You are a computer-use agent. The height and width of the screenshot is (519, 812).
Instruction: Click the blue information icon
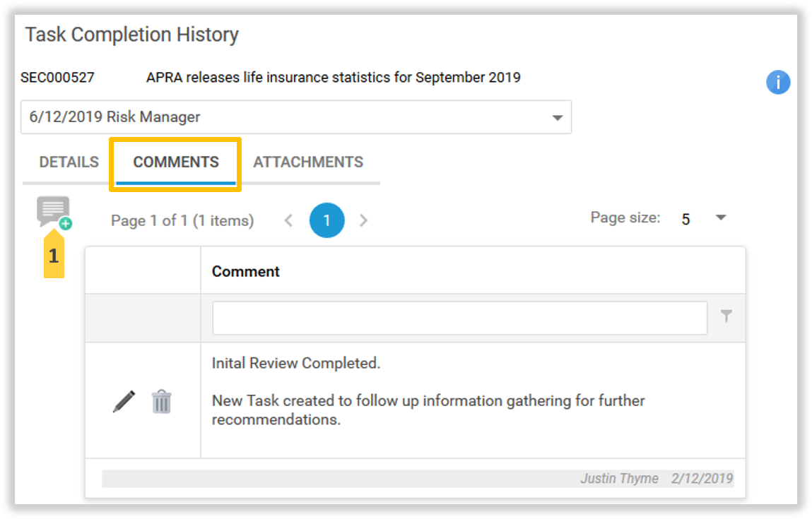(x=778, y=83)
